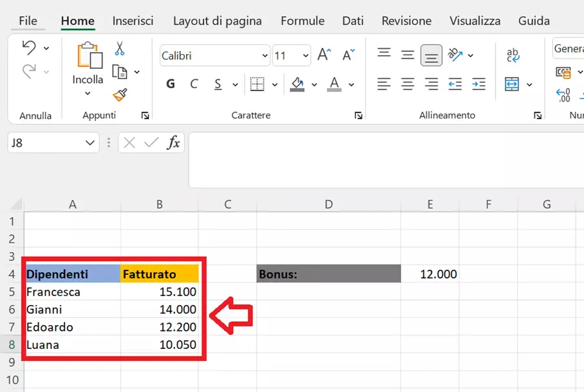584x392 pixels.
Task: Open the Allineamento dialog launcher
Action: coord(538,116)
